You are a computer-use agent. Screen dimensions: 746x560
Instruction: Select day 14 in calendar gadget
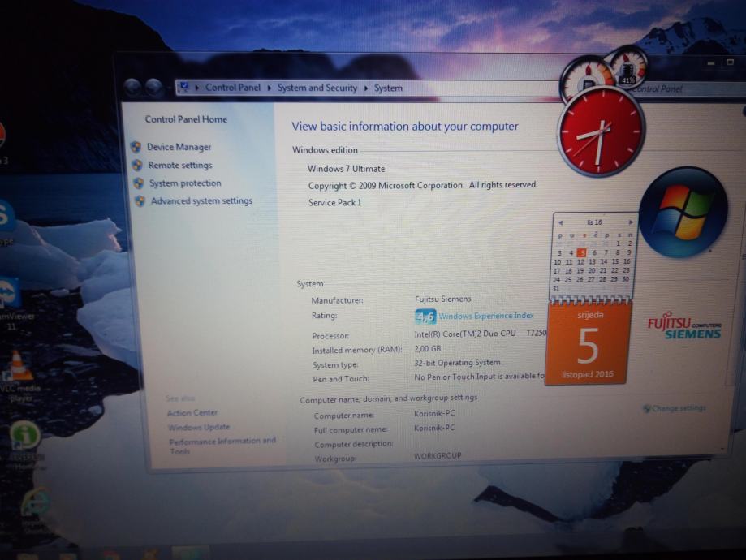tap(604, 261)
